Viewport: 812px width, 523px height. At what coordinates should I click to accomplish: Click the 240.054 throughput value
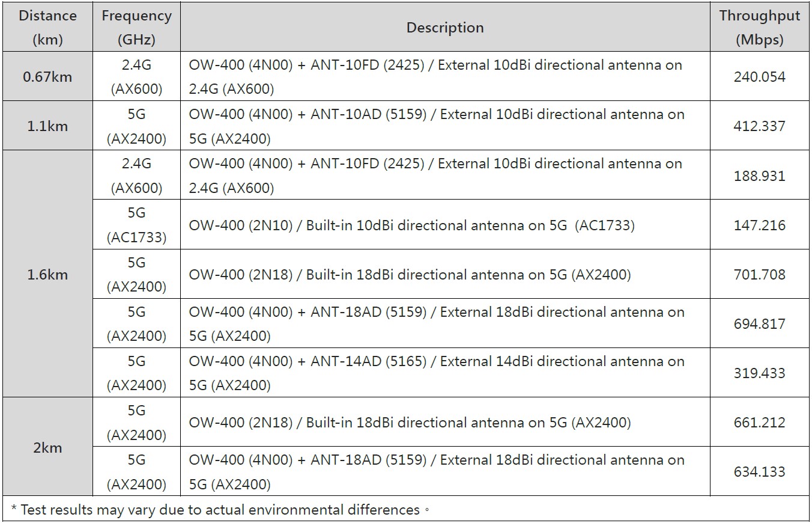point(760,77)
